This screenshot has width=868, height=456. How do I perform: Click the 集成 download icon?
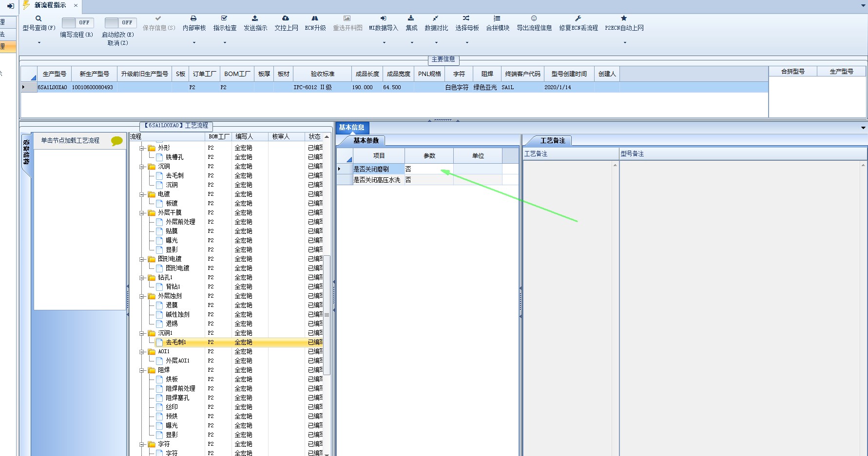click(411, 19)
